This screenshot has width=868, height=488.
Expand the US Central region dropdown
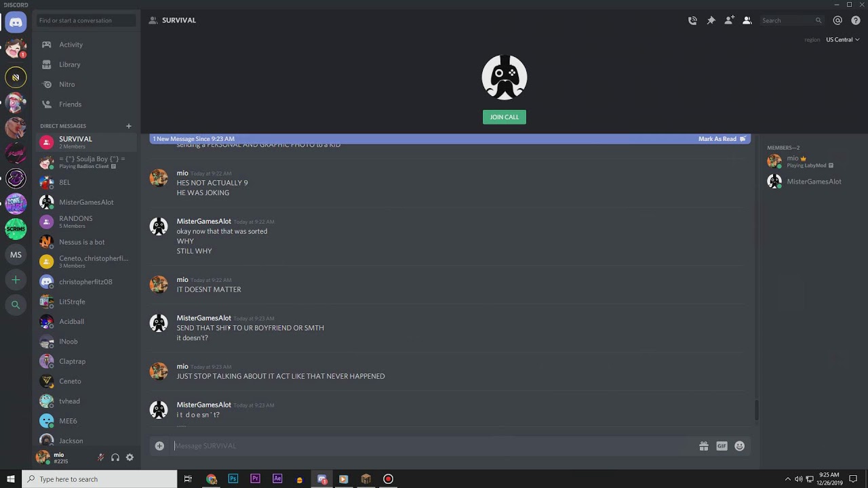tap(842, 39)
